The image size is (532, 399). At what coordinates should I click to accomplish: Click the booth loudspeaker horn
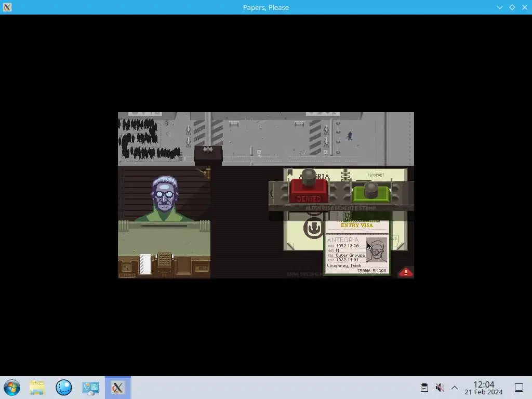pos(206,173)
